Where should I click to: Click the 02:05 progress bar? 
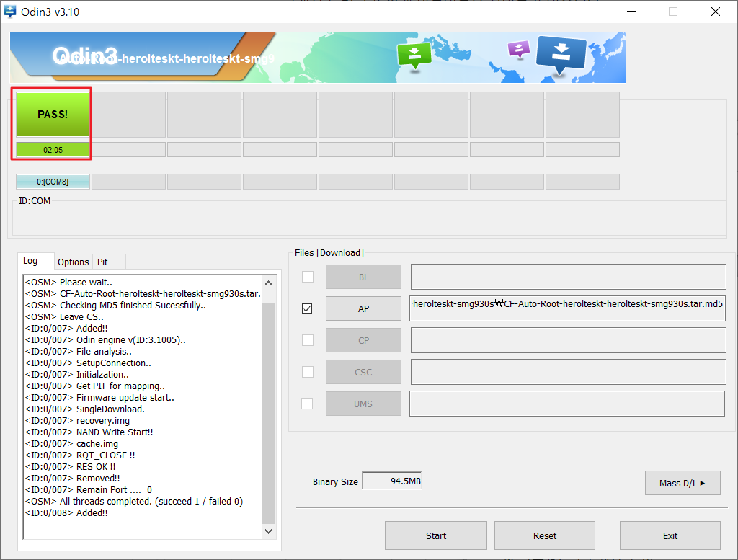[x=53, y=150]
